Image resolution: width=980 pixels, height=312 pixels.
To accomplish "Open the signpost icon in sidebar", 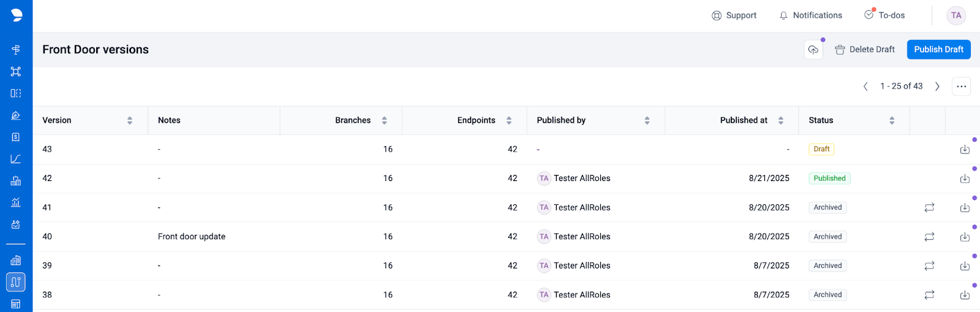I will pos(16,50).
